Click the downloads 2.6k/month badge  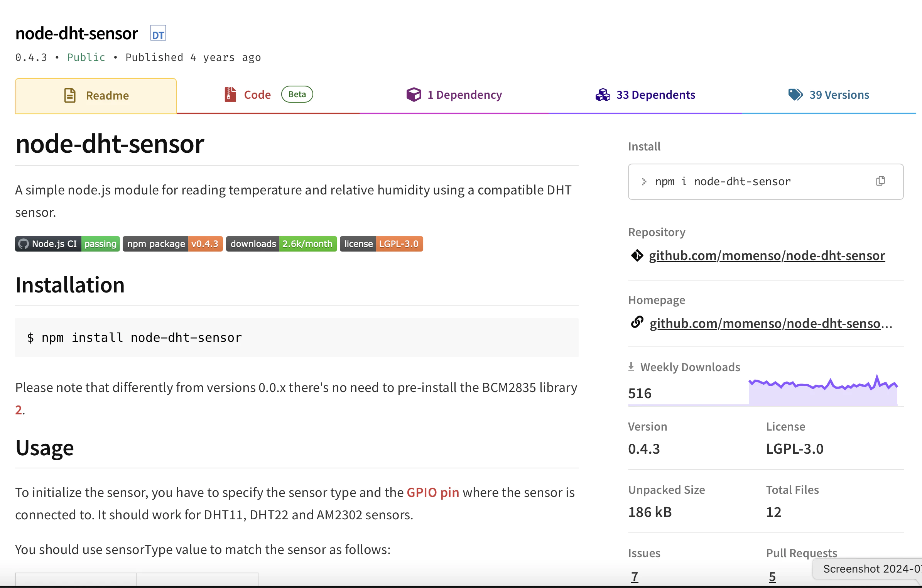pos(282,244)
